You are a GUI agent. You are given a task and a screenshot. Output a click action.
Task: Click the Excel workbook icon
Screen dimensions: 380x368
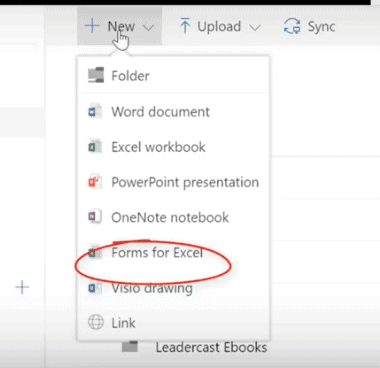(95, 147)
